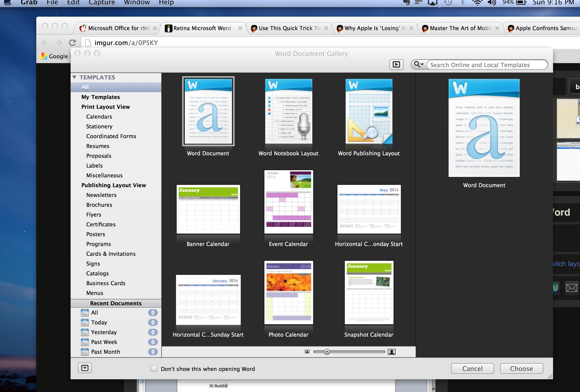Click the bottom-left recent documents toggle icon
The image size is (580, 392).
85,368
